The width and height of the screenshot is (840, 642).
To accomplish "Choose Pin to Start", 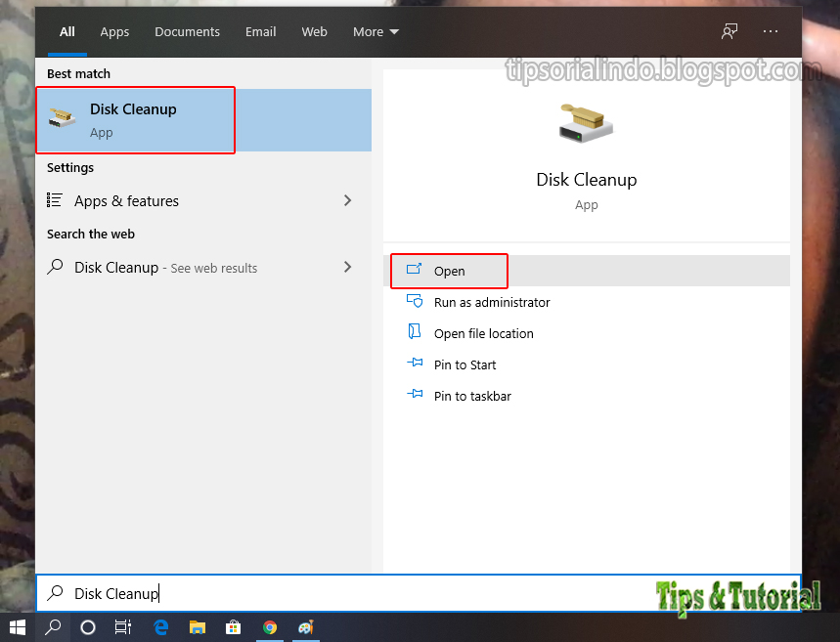I will click(x=586, y=364).
